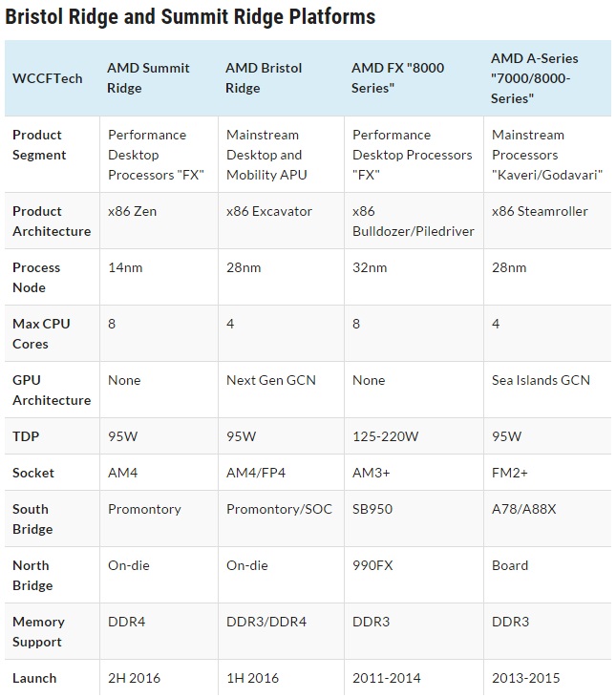Click the Promontory/SOC south bridge cell
This screenshot has height=698, width=616.
(x=279, y=509)
